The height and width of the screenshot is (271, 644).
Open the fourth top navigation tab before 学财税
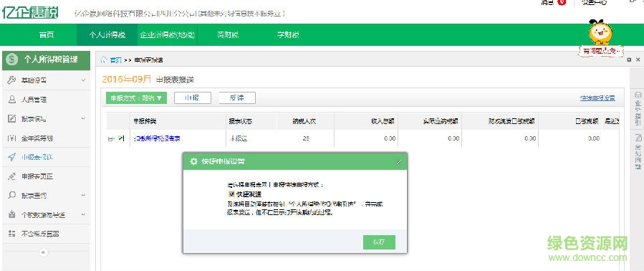tap(228, 35)
